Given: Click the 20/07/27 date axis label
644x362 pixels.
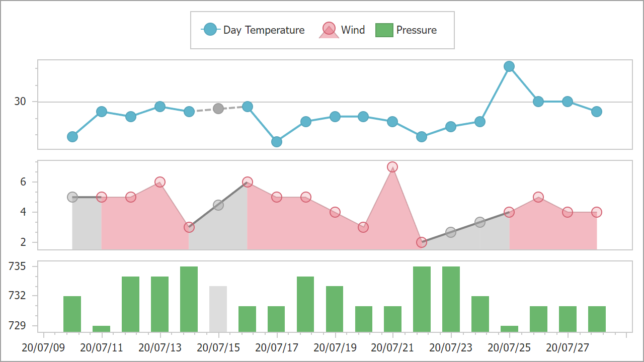Looking at the screenshot, I should click(568, 347).
